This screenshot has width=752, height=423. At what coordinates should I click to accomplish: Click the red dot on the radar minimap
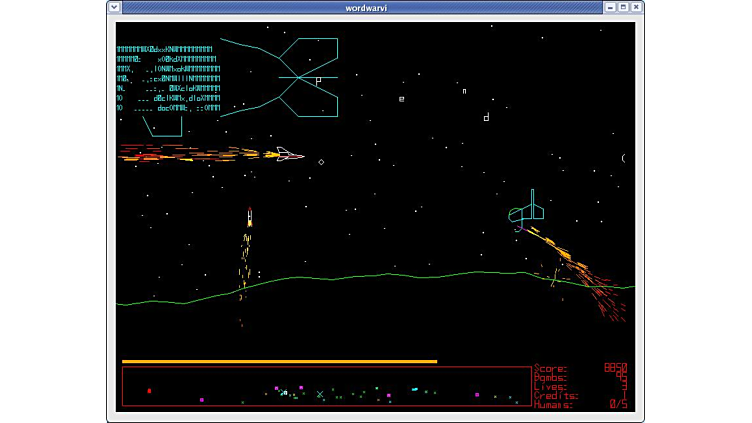pos(149,391)
